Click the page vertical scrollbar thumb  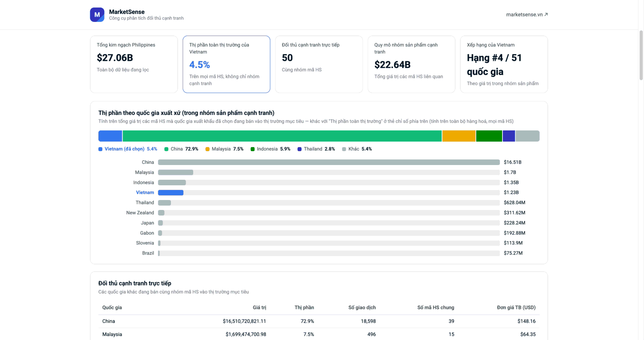coord(641,55)
